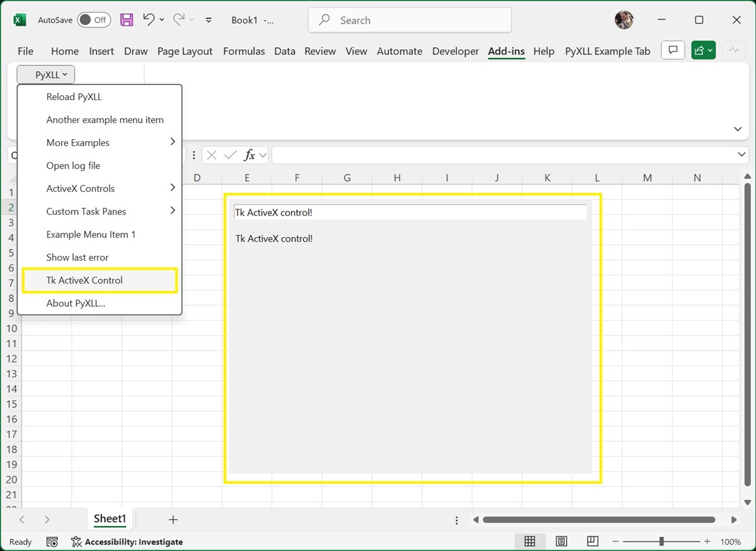Viewport: 756px width, 551px height.
Task: Open the macro recording status icon
Action: pyautogui.click(x=52, y=542)
